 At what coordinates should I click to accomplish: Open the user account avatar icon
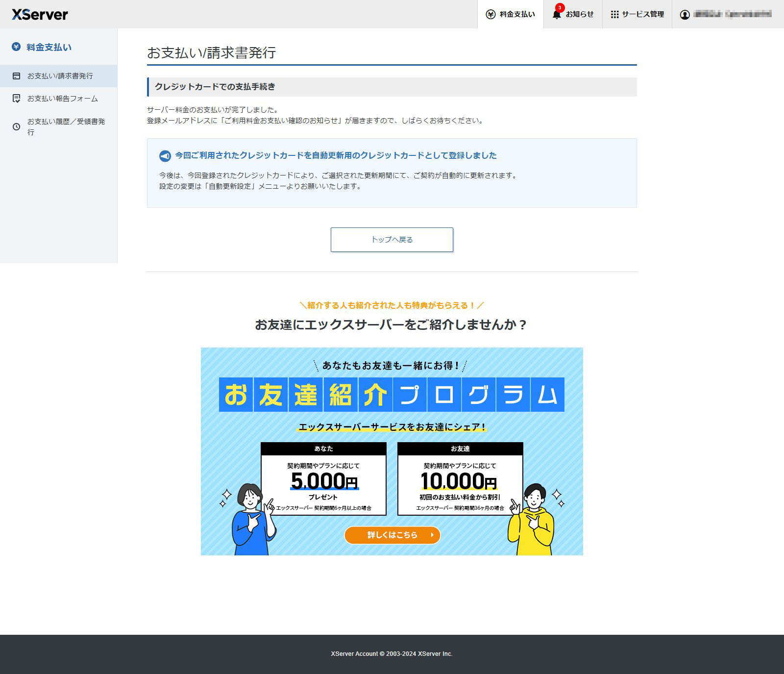point(685,15)
